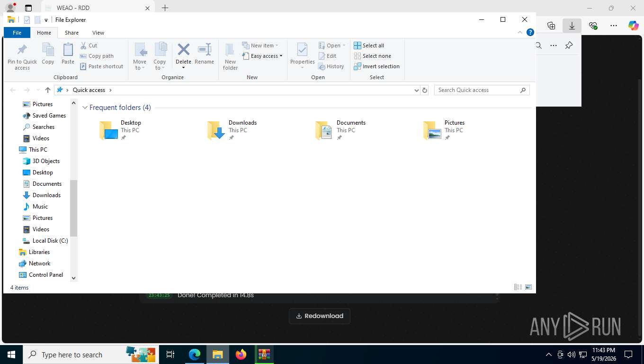The width and height of the screenshot is (644, 364).
Task: Click the Cut scissors command
Action: [x=89, y=45]
